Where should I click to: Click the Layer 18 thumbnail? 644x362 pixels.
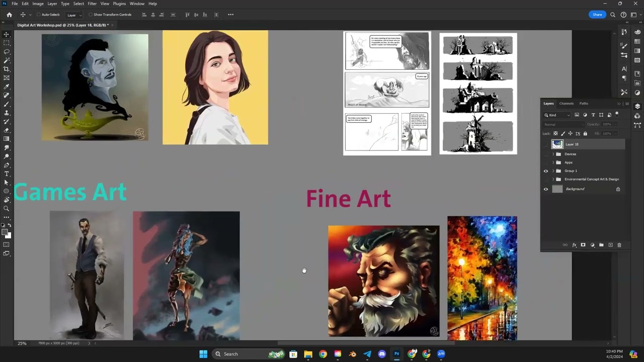click(x=557, y=144)
